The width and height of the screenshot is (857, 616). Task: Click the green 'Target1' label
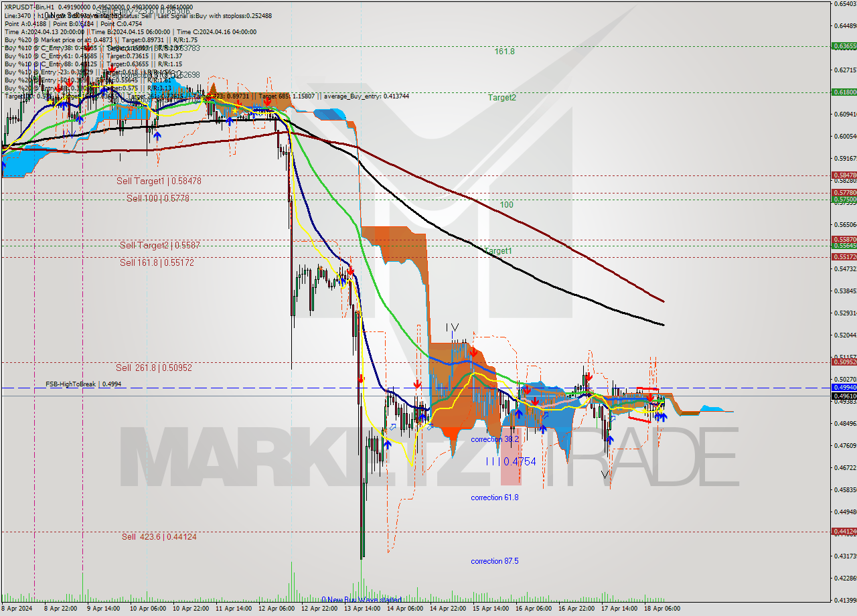point(497,251)
